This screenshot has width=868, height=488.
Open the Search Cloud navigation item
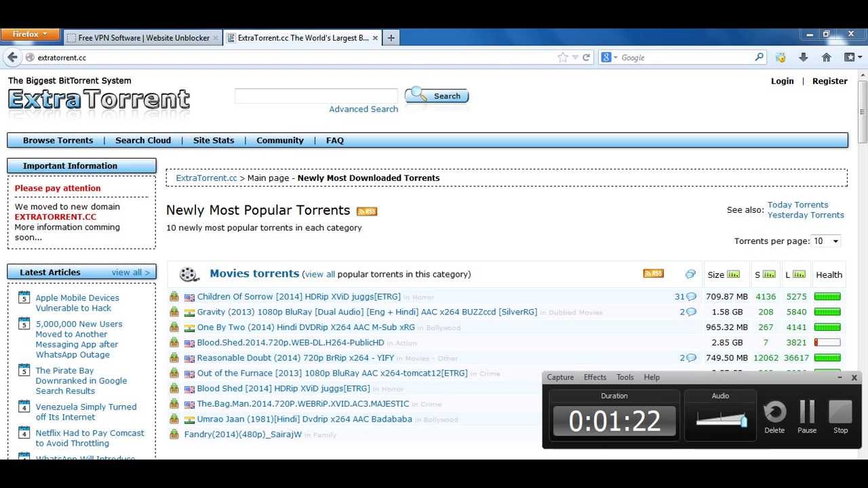pos(143,140)
